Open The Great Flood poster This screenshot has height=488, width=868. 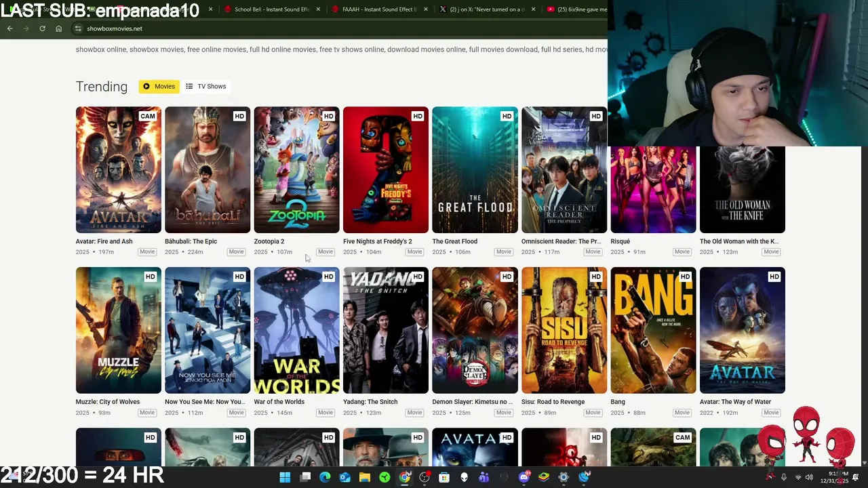point(475,169)
